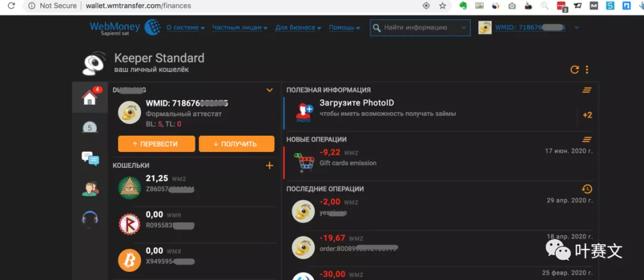
Task: Open the contacts sidebar icon
Action: pyautogui.click(x=90, y=188)
